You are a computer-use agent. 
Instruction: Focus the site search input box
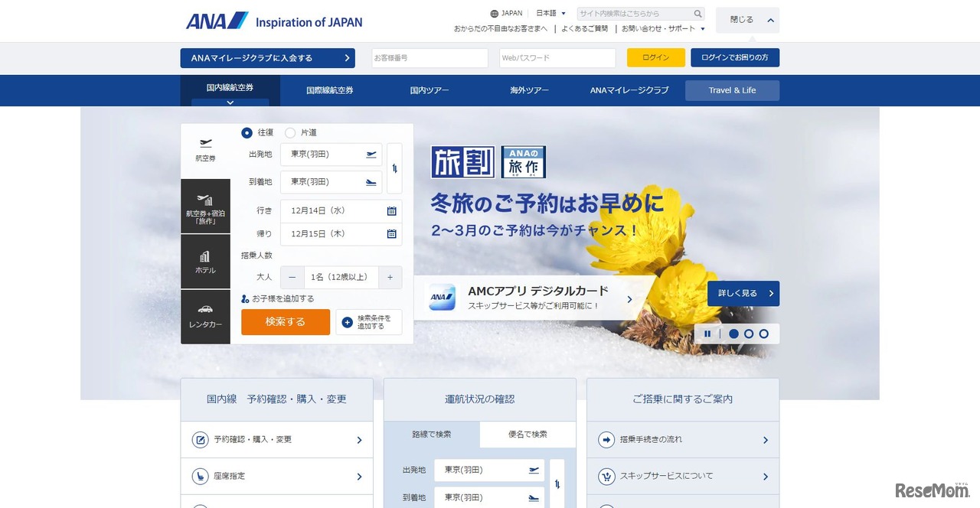[x=635, y=14]
